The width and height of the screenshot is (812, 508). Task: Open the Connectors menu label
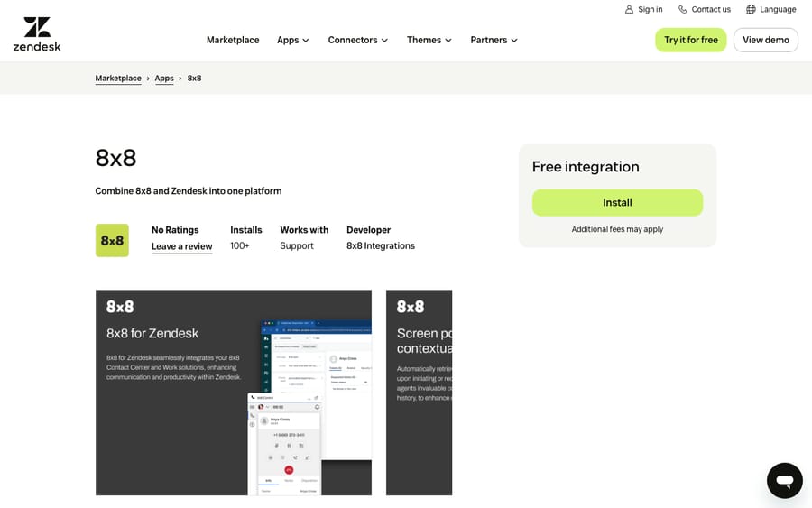(x=353, y=40)
